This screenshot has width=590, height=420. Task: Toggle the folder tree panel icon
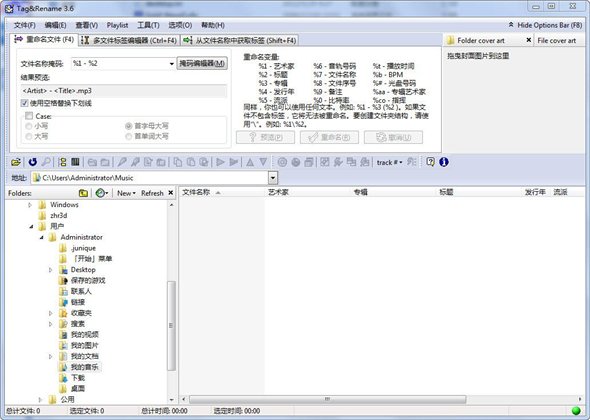click(63, 162)
